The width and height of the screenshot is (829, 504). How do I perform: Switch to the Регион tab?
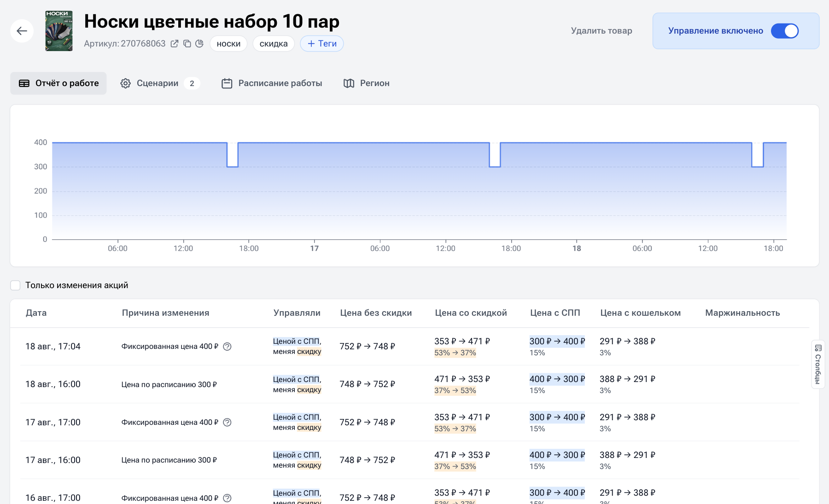[367, 83]
